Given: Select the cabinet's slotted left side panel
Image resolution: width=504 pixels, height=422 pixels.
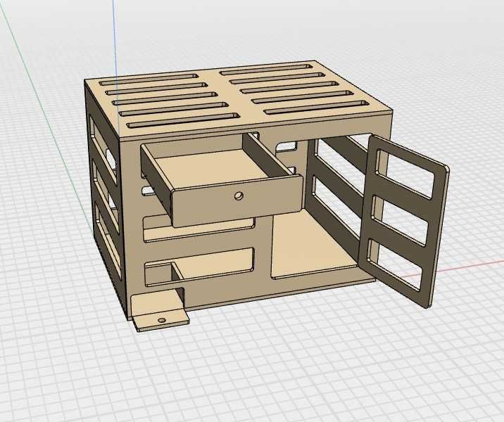Looking at the screenshot, I should pyautogui.click(x=105, y=199).
